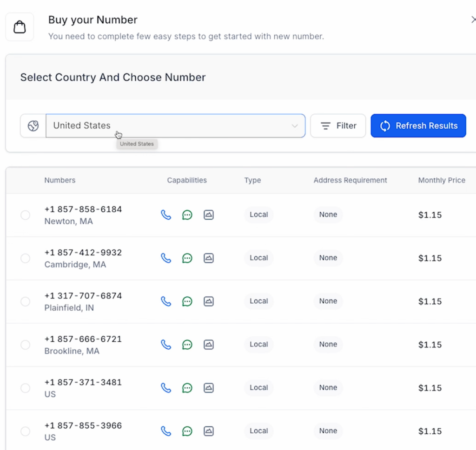The width and height of the screenshot is (476, 450).
Task: Click the globe icon beside the country selector
Action: coord(32,125)
